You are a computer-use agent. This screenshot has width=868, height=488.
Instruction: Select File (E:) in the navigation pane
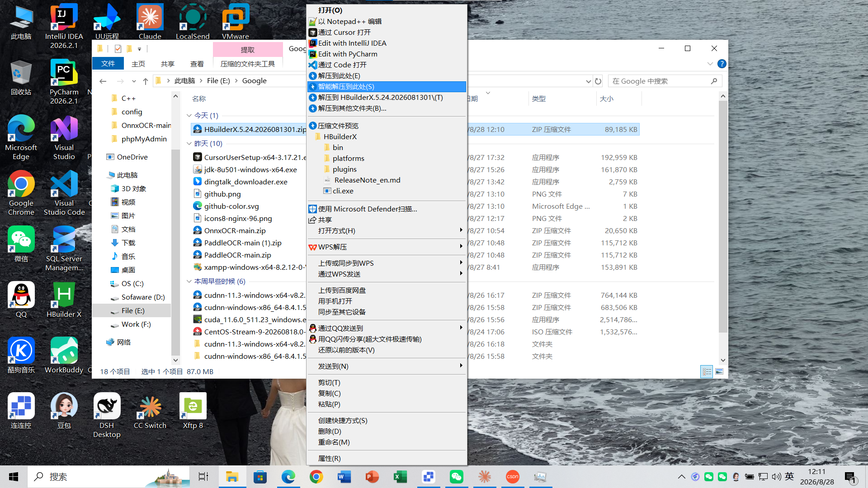tap(132, 310)
